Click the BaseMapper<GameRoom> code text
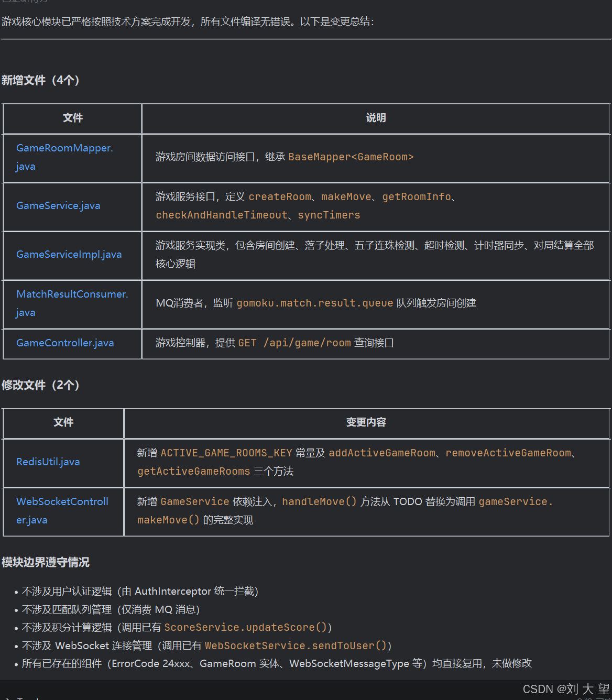The image size is (612, 700). click(351, 157)
